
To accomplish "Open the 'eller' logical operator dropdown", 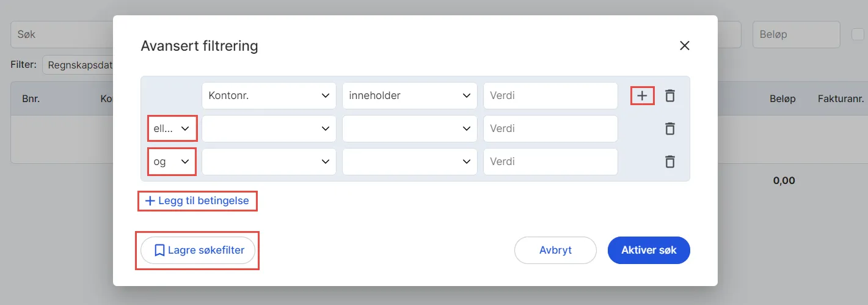I will point(172,129).
